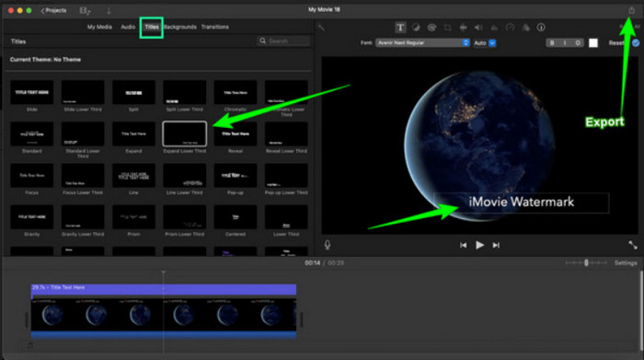Switch to My Media tab
Image resolution: width=644 pixels, height=360 pixels.
click(x=99, y=27)
